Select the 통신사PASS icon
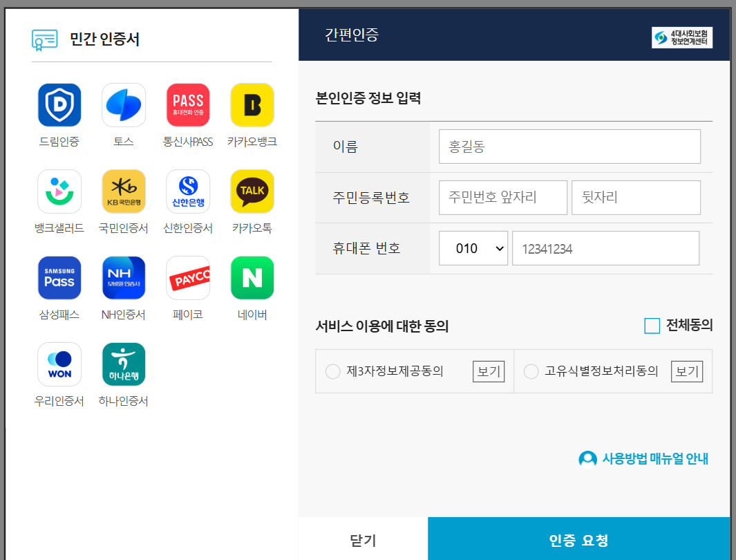Image resolution: width=736 pixels, height=560 pixels. [x=188, y=105]
